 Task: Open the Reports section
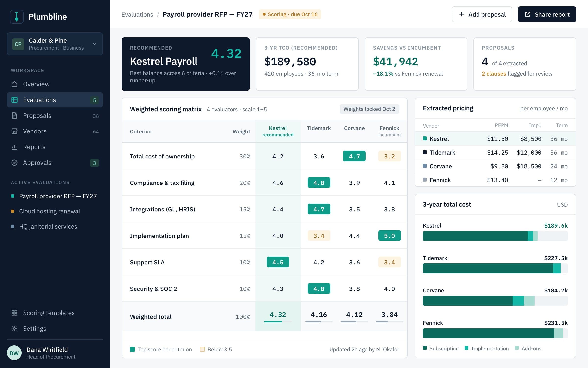(x=55, y=147)
